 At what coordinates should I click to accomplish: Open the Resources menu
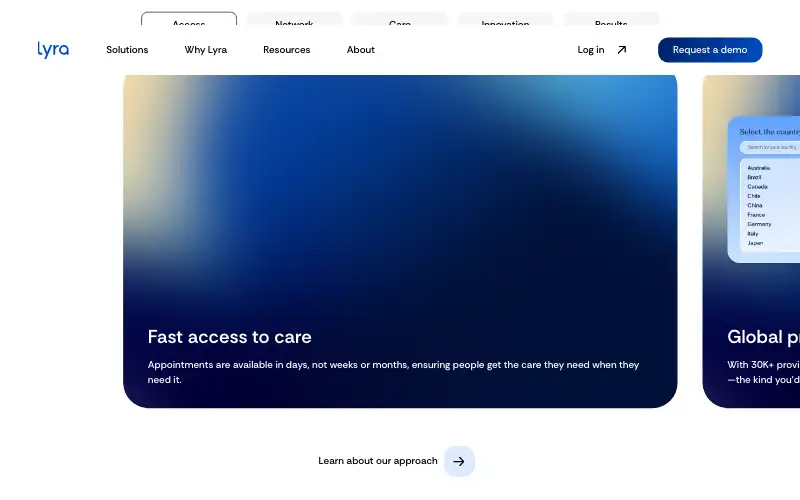pyautogui.click(x=287, y=50)
